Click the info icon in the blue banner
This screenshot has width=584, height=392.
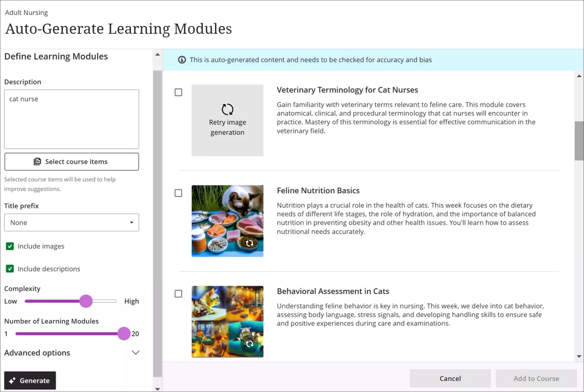tap(182, 59)
